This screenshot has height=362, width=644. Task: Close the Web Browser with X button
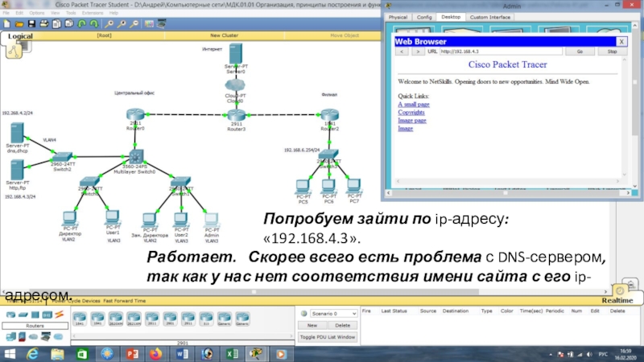pos(621,42)
